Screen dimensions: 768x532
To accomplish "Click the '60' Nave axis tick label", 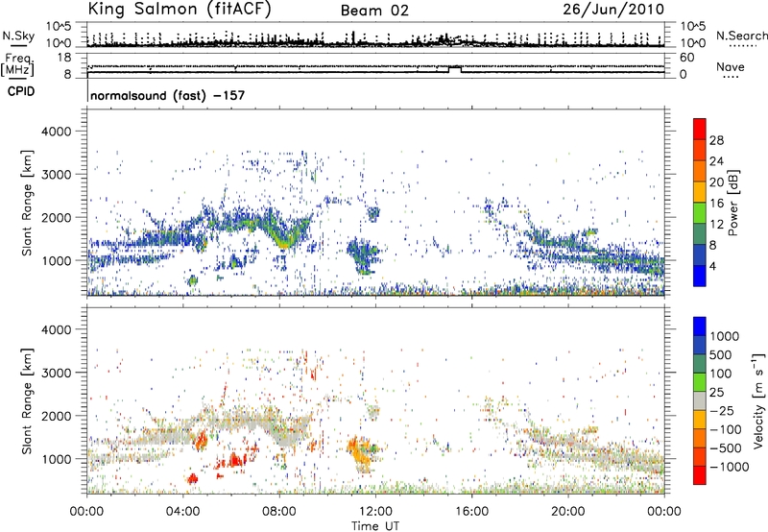I will [686, 58].
